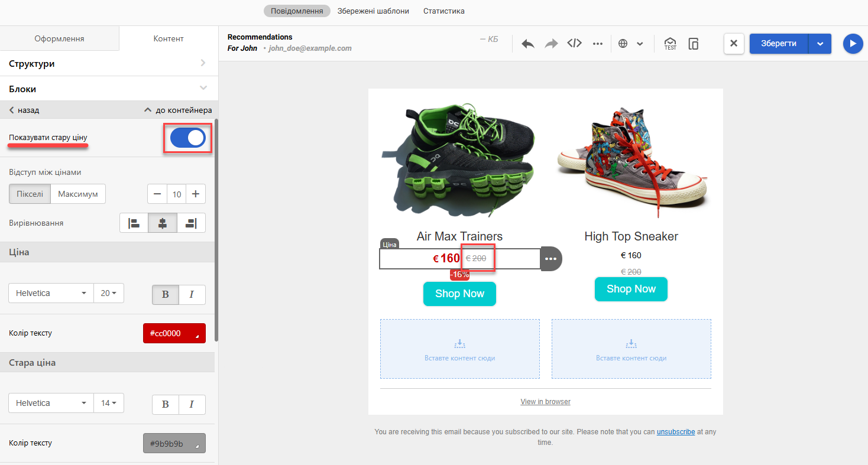The image size is (868, 465).
Task: Select the Контент tab
Action: point(169,38)
